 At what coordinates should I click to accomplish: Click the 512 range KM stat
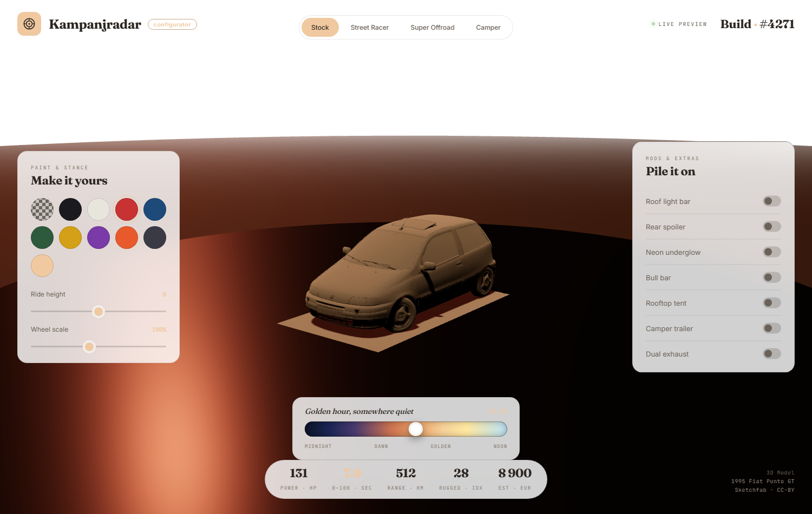tap(405, 479)
